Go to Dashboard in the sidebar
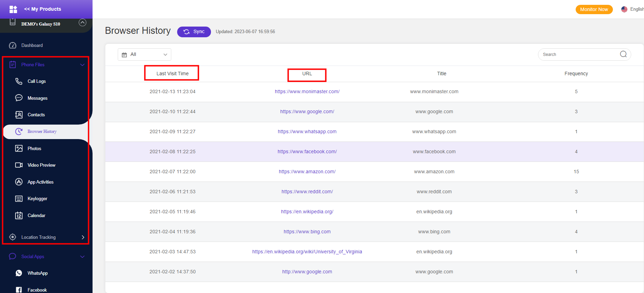Screen dimensions: 644x293 coord(32,45)
